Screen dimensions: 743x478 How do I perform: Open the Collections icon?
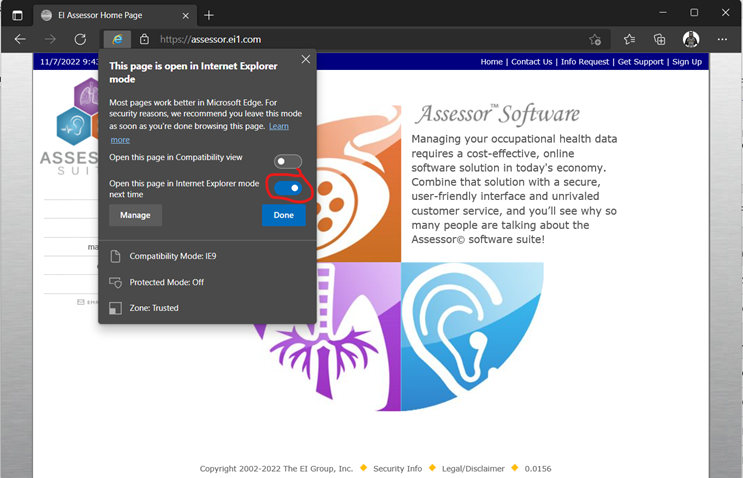click(x=659, y=39)
